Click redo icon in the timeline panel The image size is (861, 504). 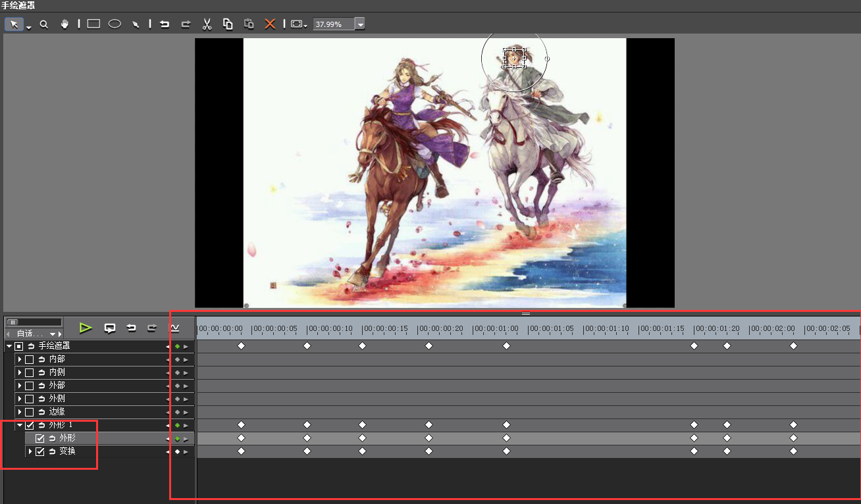[x=153, y=328]
